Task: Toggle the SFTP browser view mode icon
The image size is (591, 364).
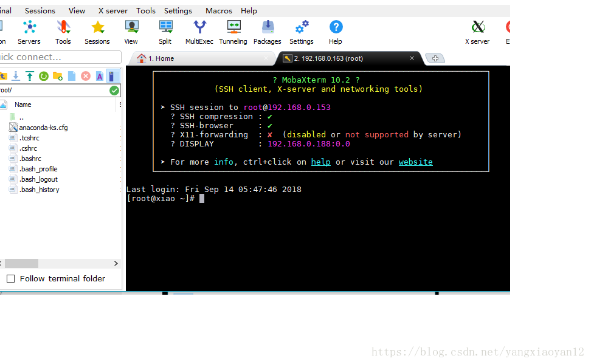Action: (x=112, y=76)
